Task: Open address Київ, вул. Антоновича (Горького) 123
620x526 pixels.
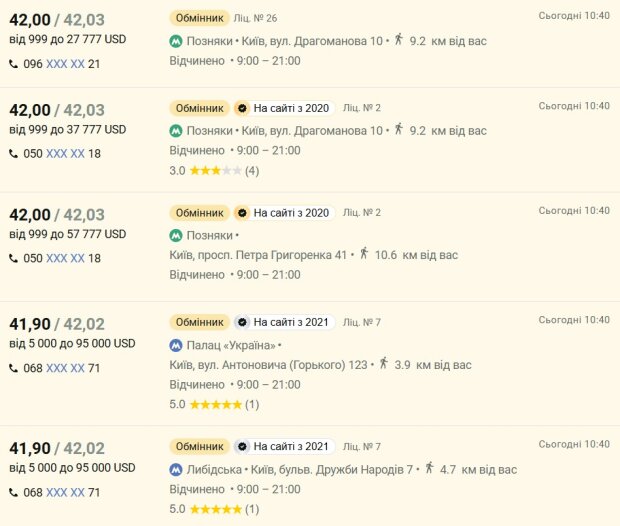Action: pos(269,365)
